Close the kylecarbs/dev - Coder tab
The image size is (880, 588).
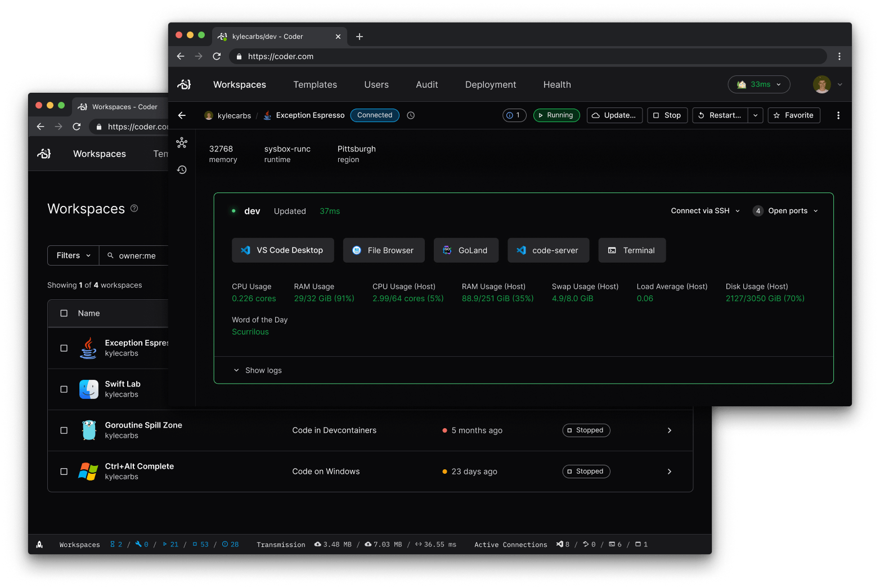[338, 37]
